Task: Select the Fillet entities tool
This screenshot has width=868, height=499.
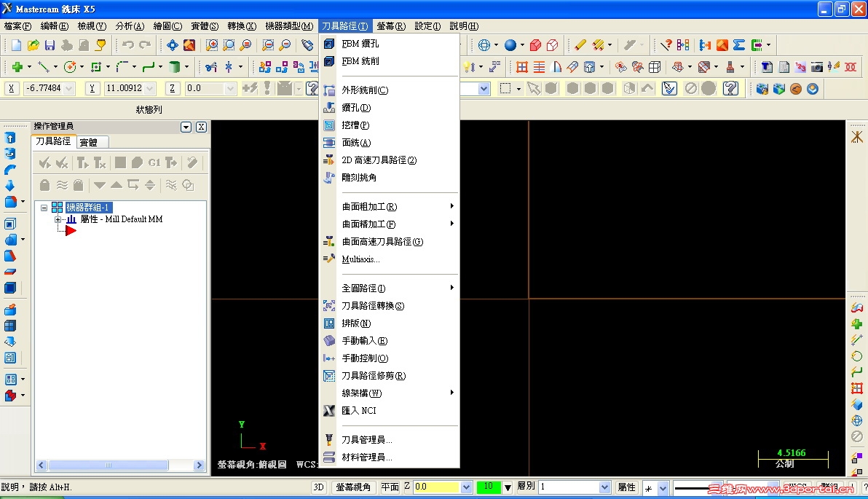Action: click(122, 67)
